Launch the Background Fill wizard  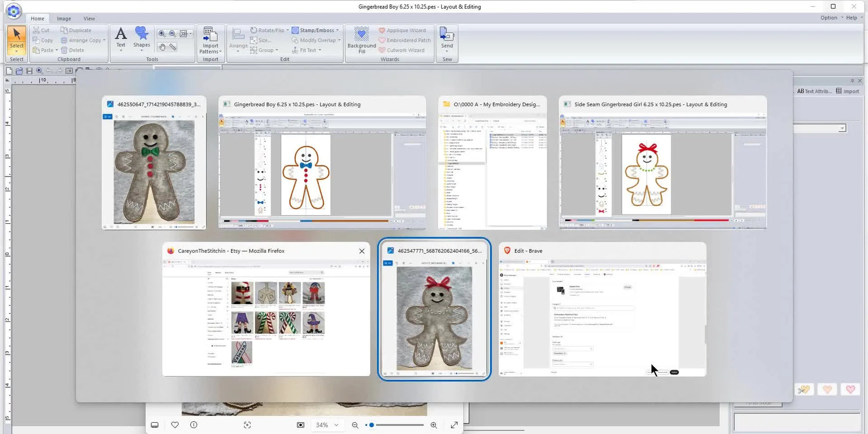tap(361, 39)
